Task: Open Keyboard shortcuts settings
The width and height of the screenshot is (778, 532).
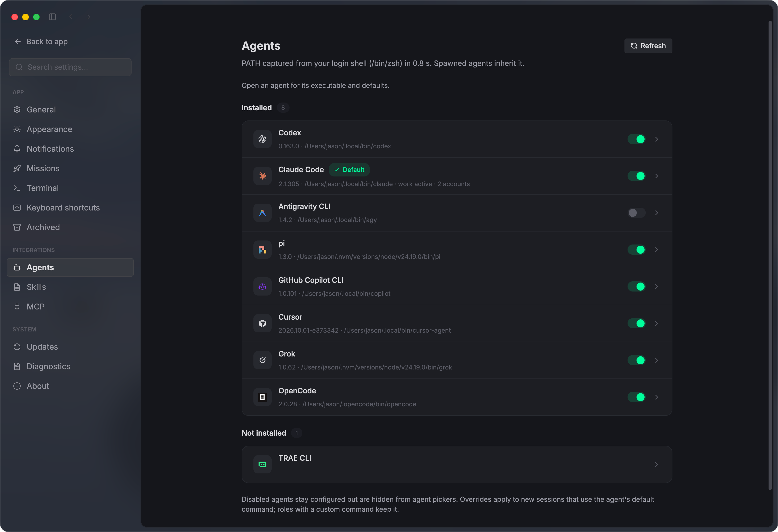Action: pyautogui.click(x=70, y=208)
